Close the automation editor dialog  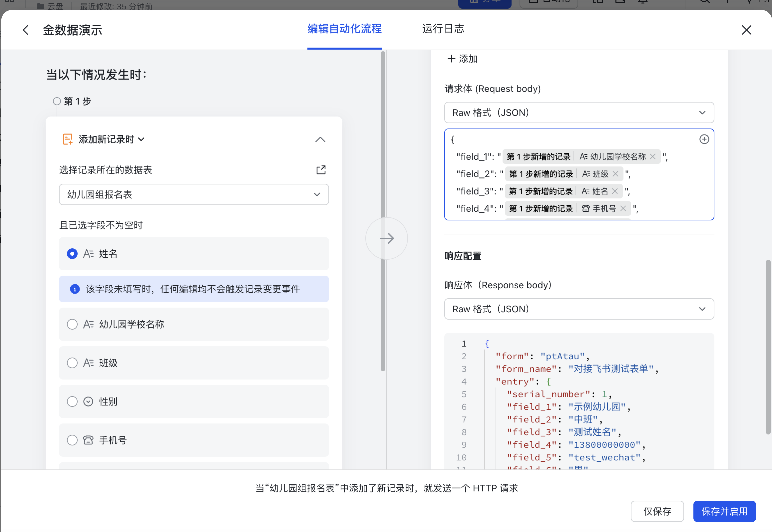coord(746,30)
